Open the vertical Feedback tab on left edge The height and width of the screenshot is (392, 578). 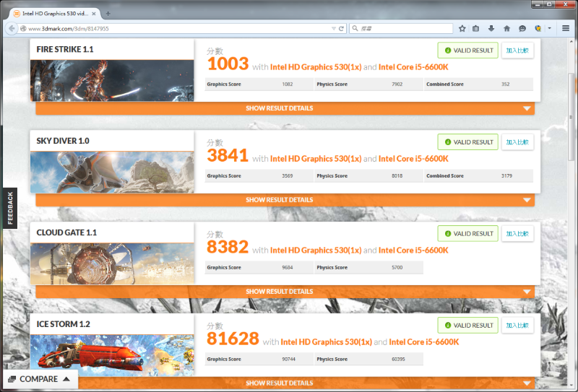[10, 208]
